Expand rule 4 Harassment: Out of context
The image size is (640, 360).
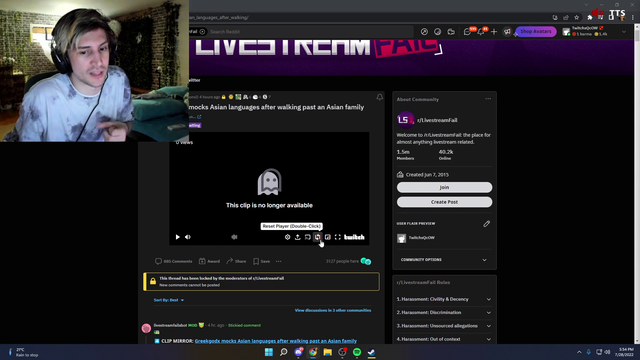pyautogui.click(x=444, y=339)
